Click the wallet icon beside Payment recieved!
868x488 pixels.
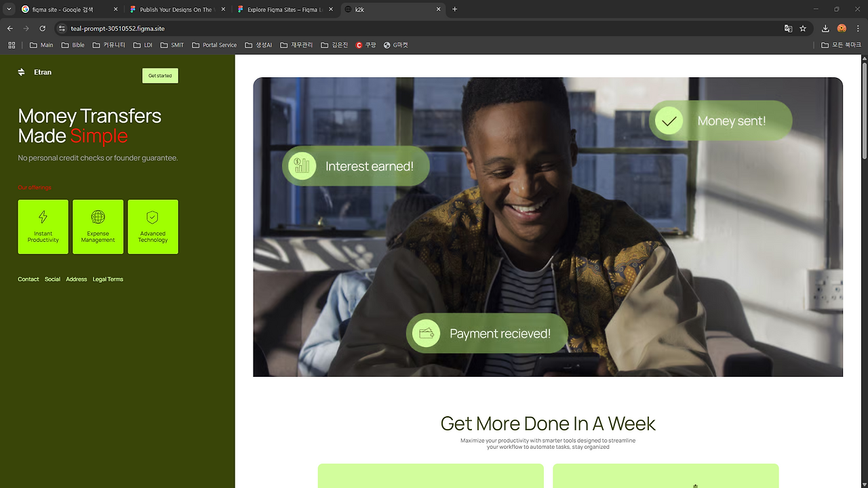pyautogui.click(x=427, y=333)
